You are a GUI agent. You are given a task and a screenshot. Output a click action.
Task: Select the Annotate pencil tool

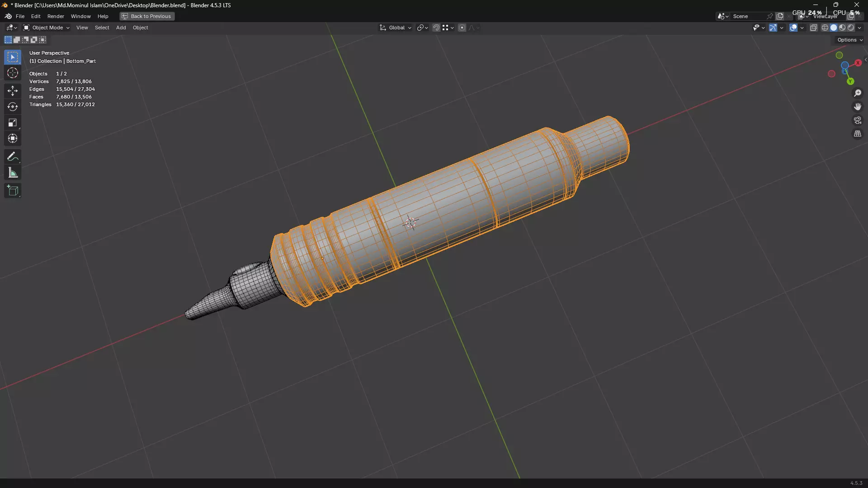(x=13, y=157)
